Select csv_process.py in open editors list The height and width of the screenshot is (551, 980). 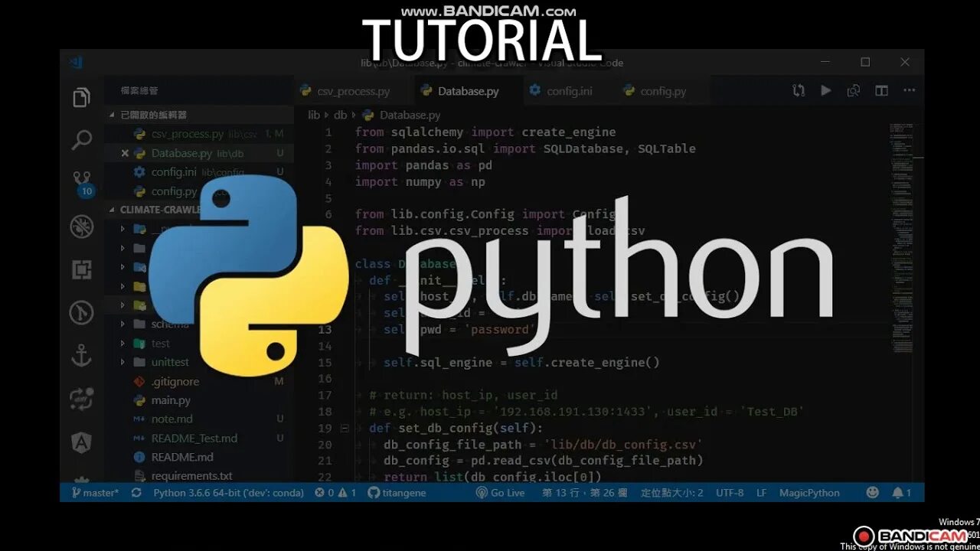199,134
